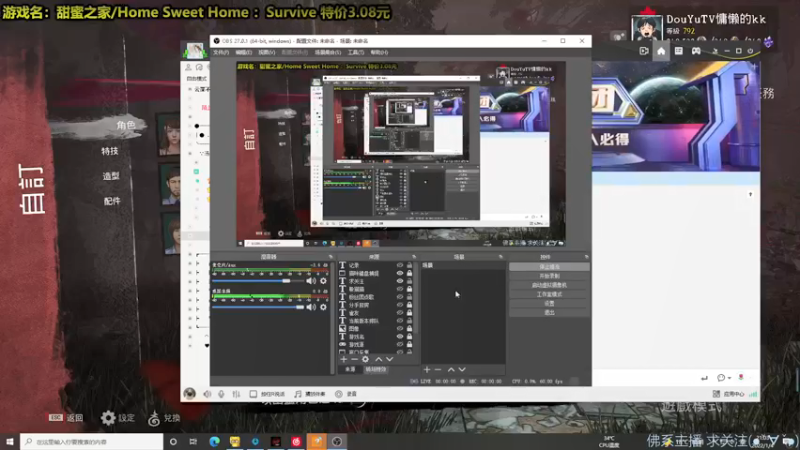800x450 pixels.
Task: Toggle visibility eye of 求关注 source
Action: (400, 281)
